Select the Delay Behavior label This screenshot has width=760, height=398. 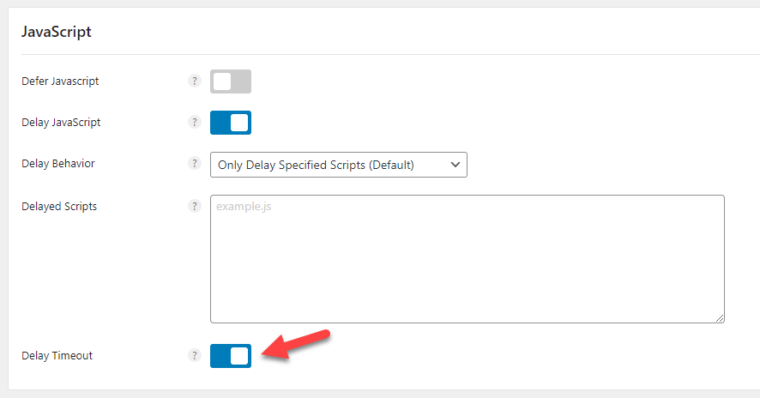58,163
